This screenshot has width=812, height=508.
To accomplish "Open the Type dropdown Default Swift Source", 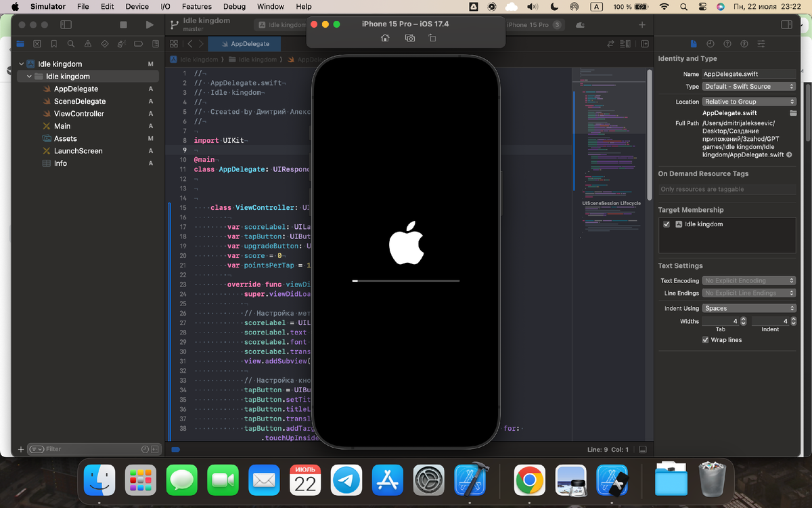I will (749, 87).
